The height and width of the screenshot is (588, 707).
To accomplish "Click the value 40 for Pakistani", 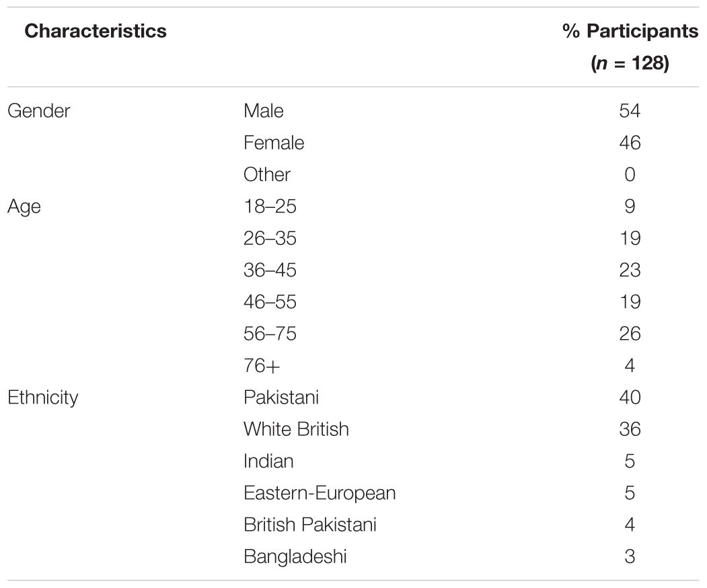I will pos(630,397).
